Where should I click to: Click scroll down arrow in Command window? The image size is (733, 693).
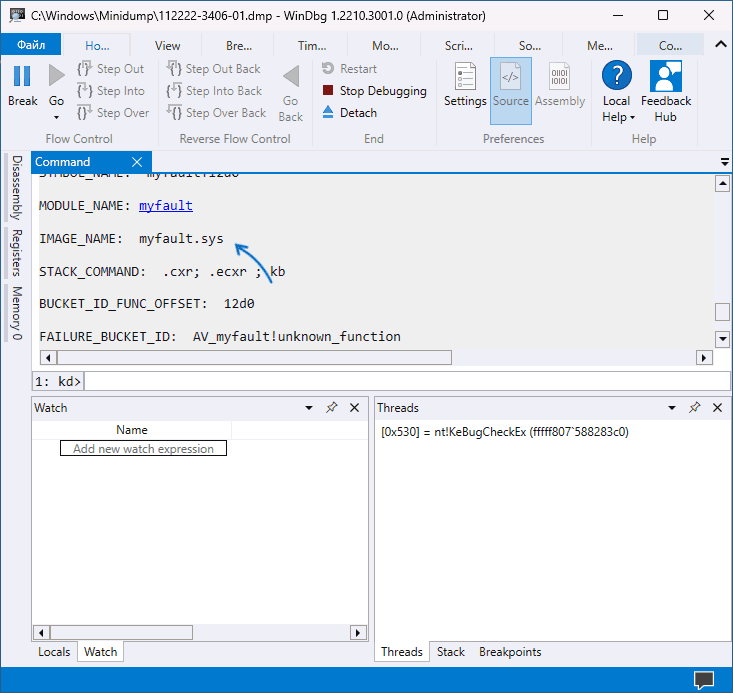[x=722, y=339]
